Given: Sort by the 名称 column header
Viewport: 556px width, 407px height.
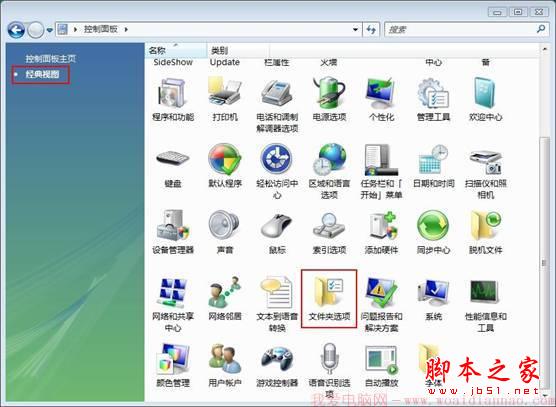Looking at the screenshot, I should [x=176, y=50].
